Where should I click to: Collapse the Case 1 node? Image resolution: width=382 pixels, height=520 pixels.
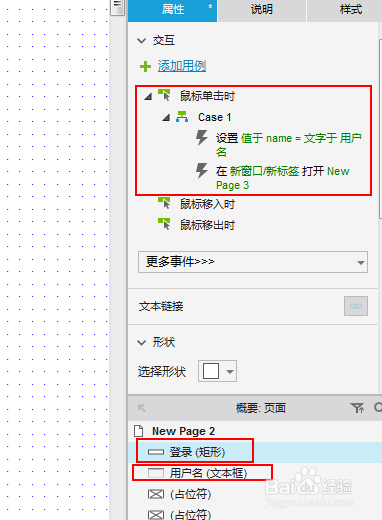(x=166, y=117)
